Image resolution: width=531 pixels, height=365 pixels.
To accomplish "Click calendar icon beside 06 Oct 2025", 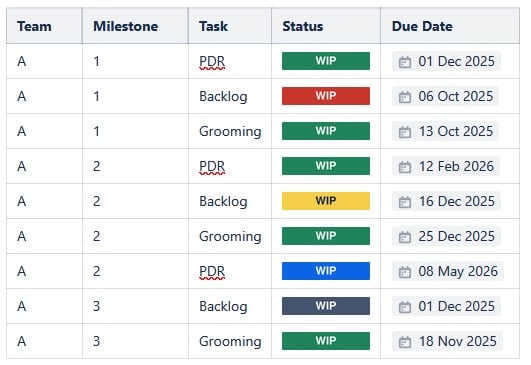I will point(405,97).
